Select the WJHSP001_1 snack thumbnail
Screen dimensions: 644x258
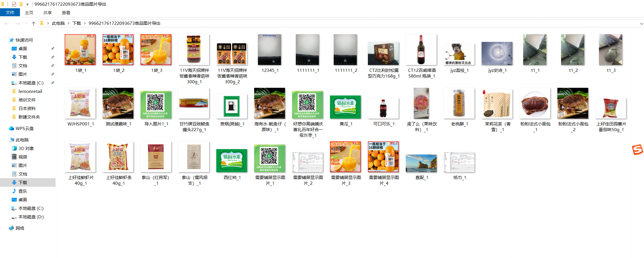[x=80, y=103]
